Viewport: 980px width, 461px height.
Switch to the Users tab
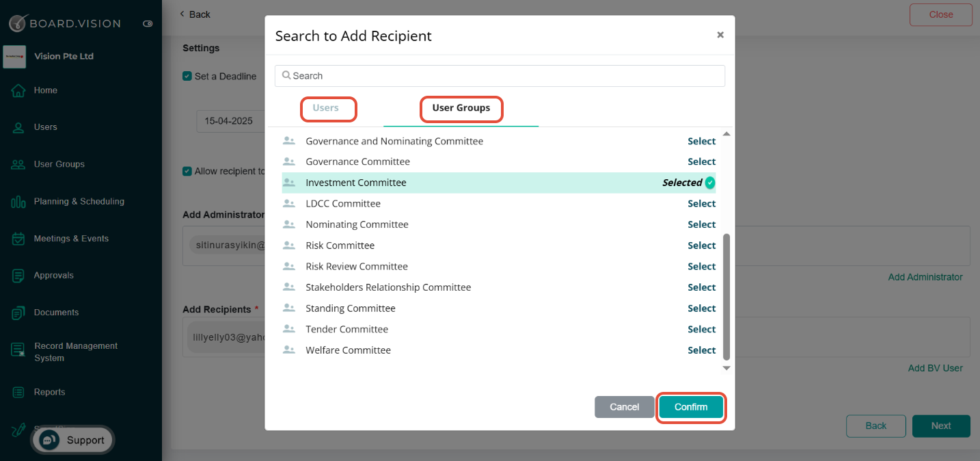click(326, 108)
